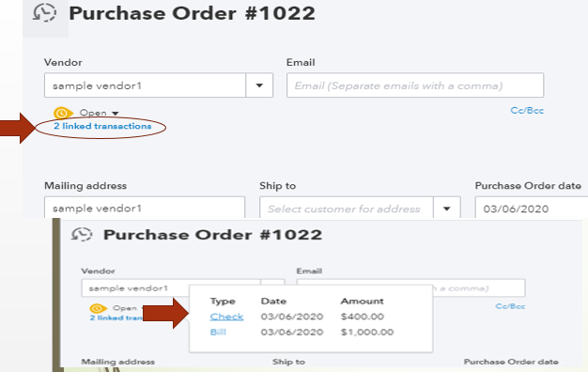Open the Bill linked transaction

point(218,332)
